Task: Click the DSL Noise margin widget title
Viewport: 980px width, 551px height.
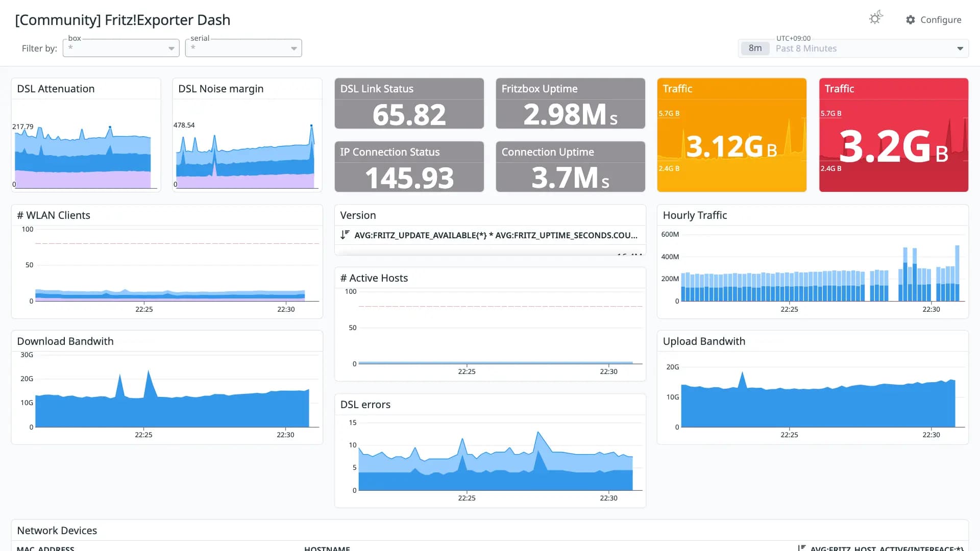Action: (x=221, y=89)
